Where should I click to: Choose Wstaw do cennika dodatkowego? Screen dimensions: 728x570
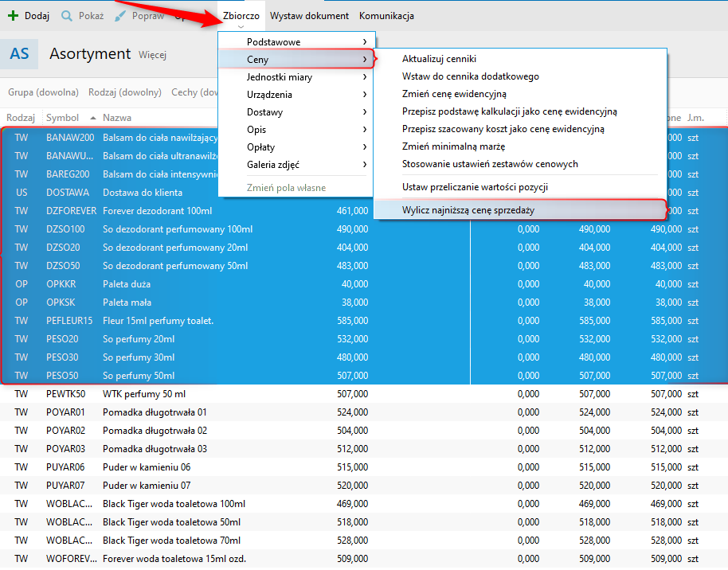(x=520, y=76)
